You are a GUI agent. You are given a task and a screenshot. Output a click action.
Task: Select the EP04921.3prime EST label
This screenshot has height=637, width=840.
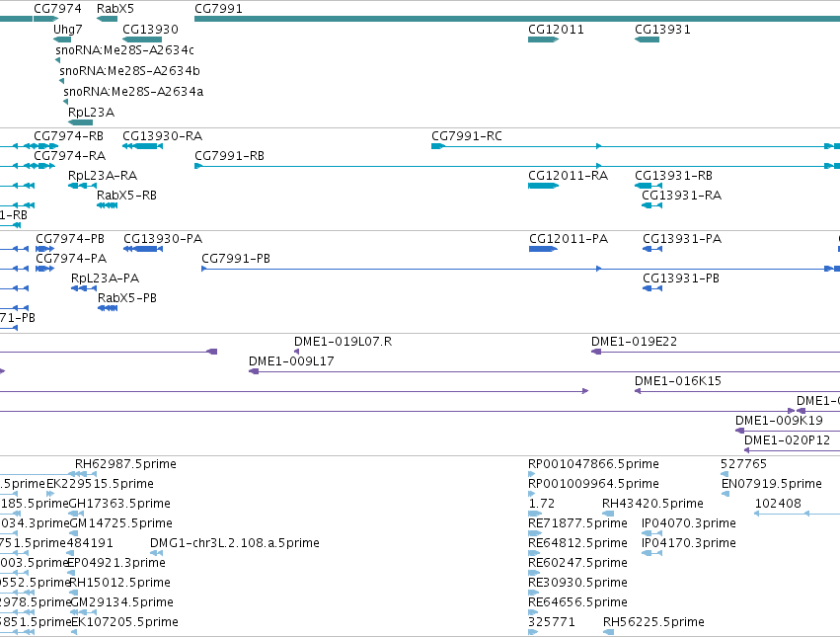tap(116, 564)
